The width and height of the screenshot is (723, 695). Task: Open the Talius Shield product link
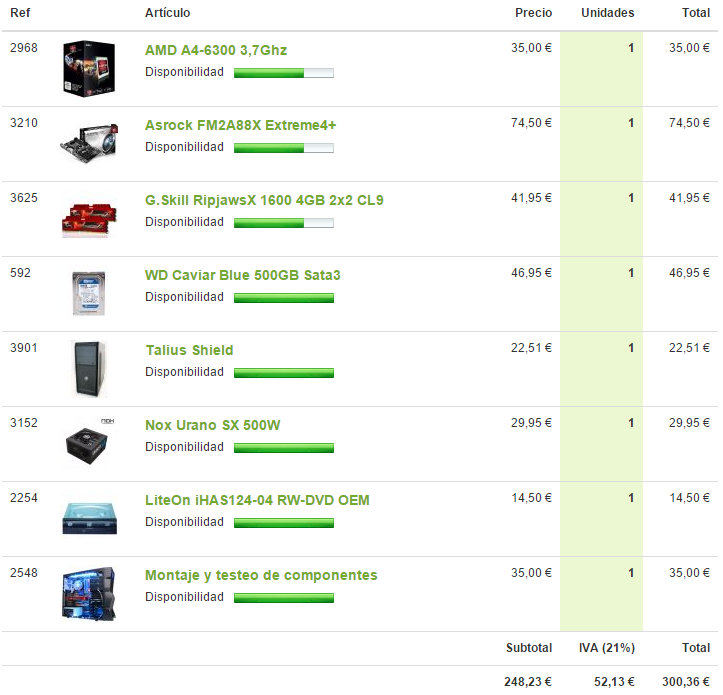click(x=190, y=350)
